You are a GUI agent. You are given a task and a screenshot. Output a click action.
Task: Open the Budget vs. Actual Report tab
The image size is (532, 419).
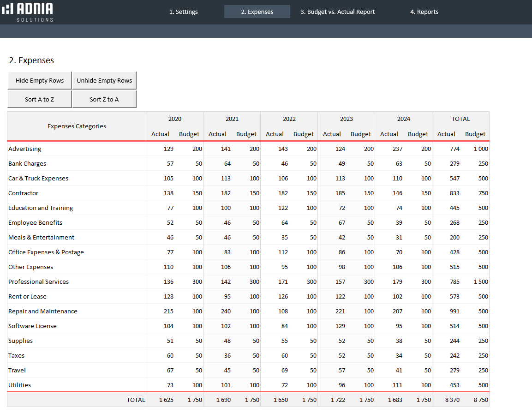[x=337, y=12]
